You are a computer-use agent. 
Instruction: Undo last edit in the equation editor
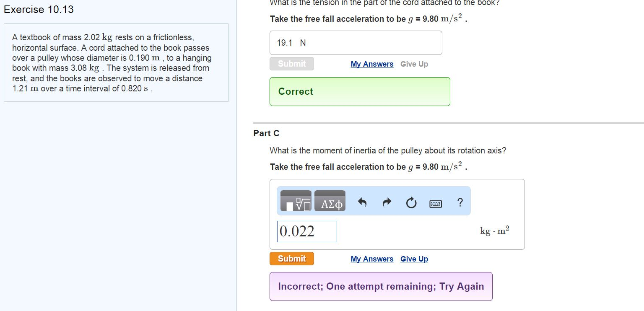pyautogui.click(x=361, y=203)
